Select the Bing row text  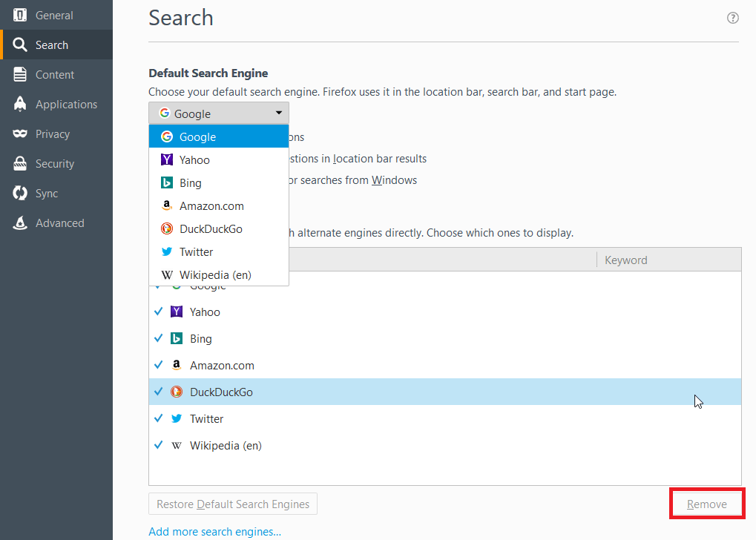pyautogui.click(x=200, y=339)
